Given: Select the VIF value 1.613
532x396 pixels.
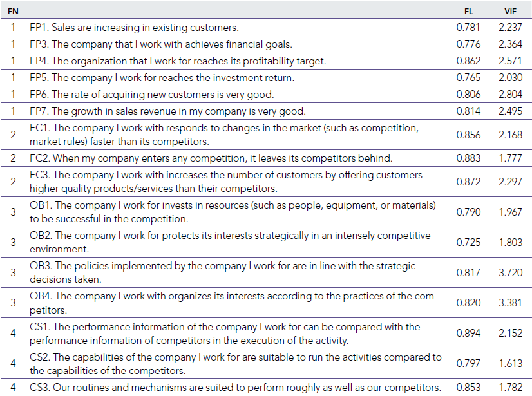Looking at the screenshot, I should [x=509, y=363].
